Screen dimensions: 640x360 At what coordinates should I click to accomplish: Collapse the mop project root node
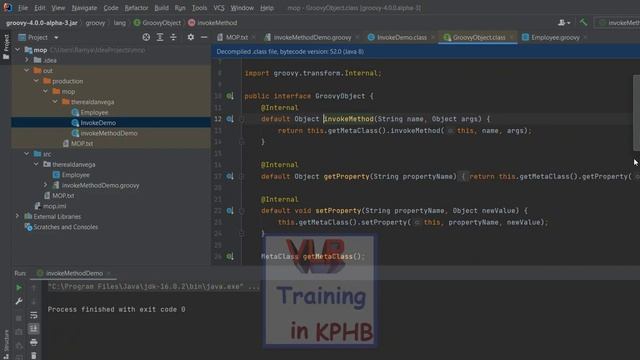(x=18, y=50)
